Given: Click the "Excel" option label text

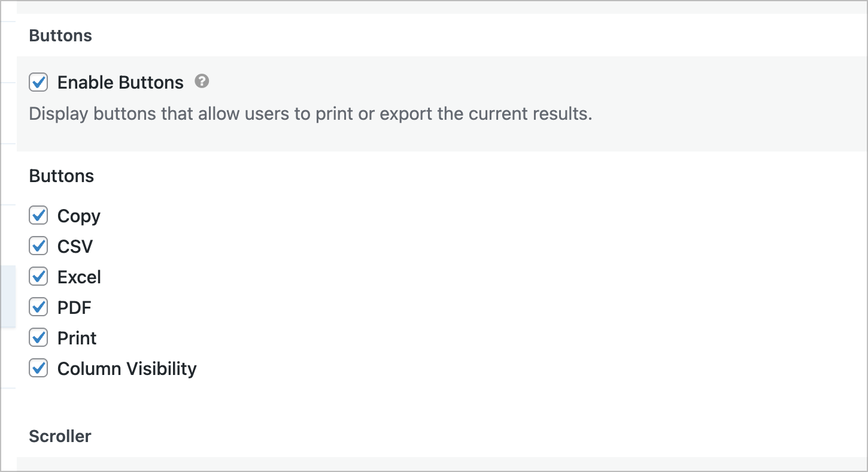Looking at the screenshot, I should coord(79,277).
